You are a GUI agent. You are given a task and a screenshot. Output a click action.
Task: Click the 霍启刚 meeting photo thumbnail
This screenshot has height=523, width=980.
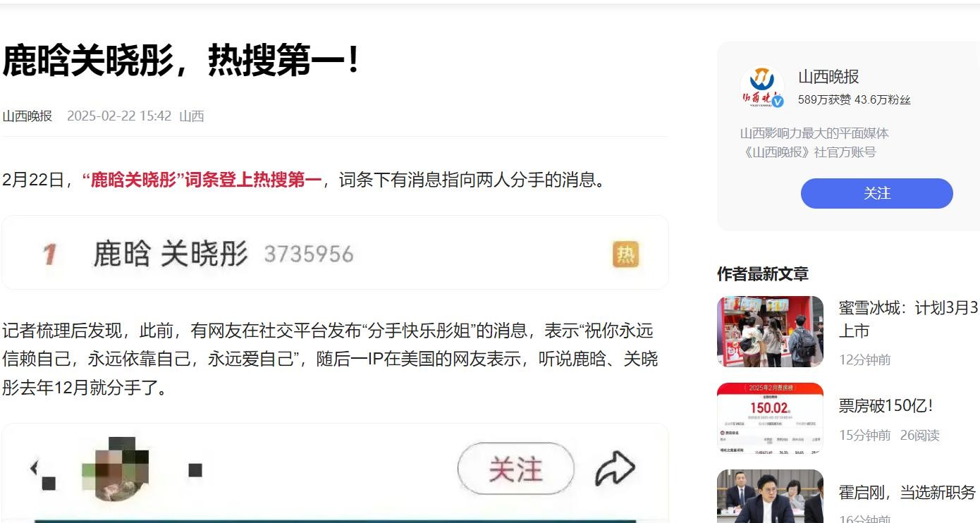(x=770, y=496)
